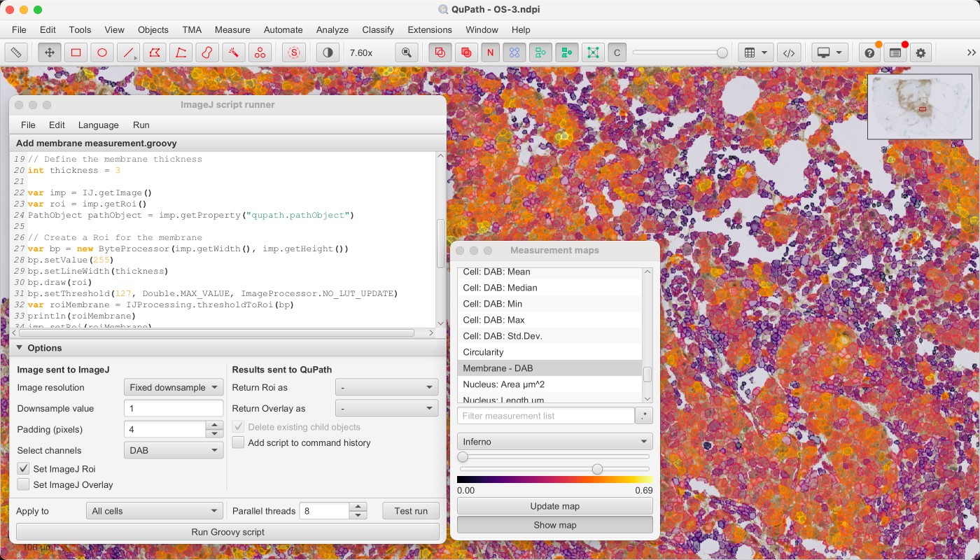The image size is (980, 560).
Task: Open the script editor icon
Action: coord(789,52)
